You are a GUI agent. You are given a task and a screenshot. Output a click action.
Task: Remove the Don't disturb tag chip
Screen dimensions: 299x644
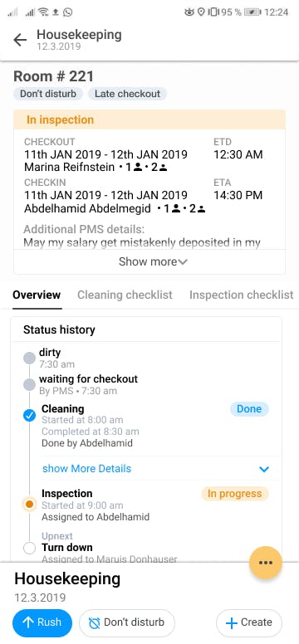tap(48, 94)
